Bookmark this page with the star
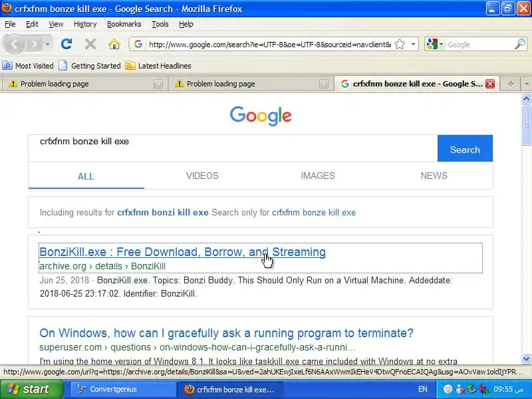The height and width of the screenshot is (399, 532). coord(400,44)
